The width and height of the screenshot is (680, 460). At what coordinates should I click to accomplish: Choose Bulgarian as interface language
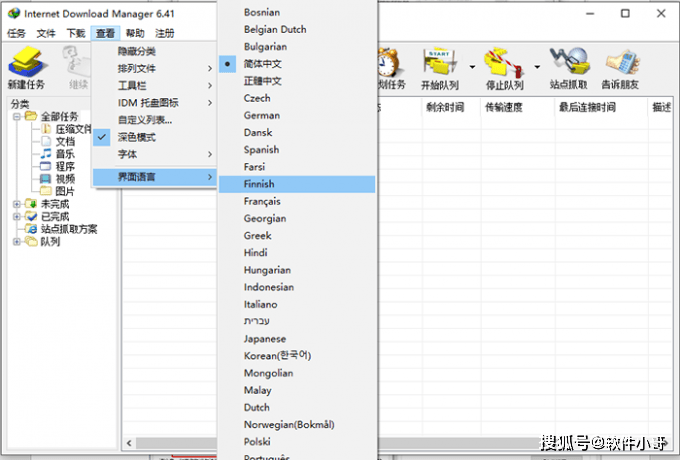tap(297, 46)
